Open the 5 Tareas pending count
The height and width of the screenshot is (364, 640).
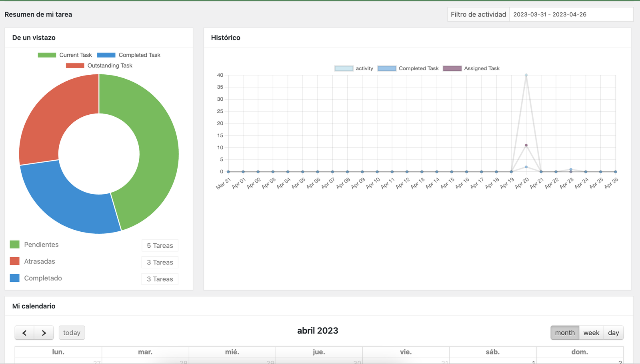click(x=160, y=245)
